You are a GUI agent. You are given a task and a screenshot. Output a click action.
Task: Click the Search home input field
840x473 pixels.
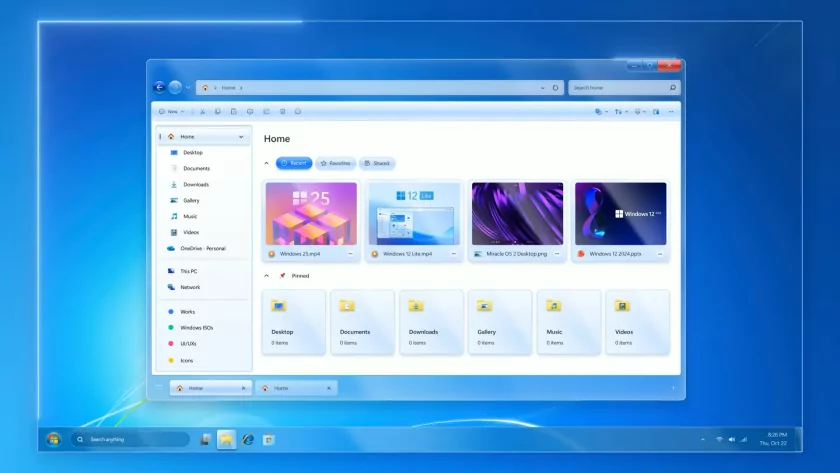point(625,87)
